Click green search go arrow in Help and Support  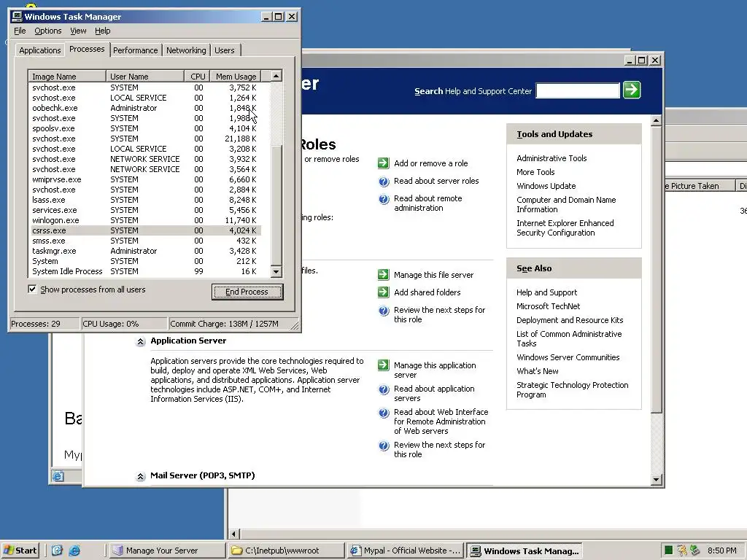pos(632,90)
